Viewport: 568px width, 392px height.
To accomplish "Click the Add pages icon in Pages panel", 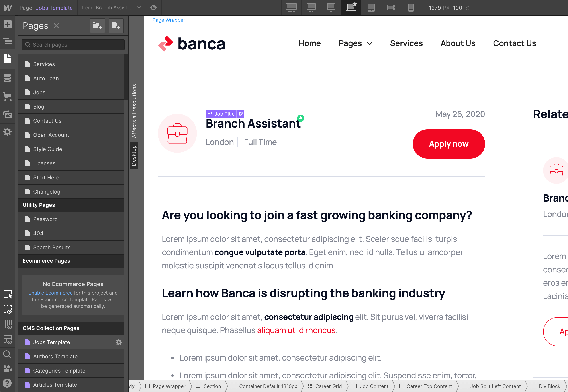I will (x=116, y=25).
